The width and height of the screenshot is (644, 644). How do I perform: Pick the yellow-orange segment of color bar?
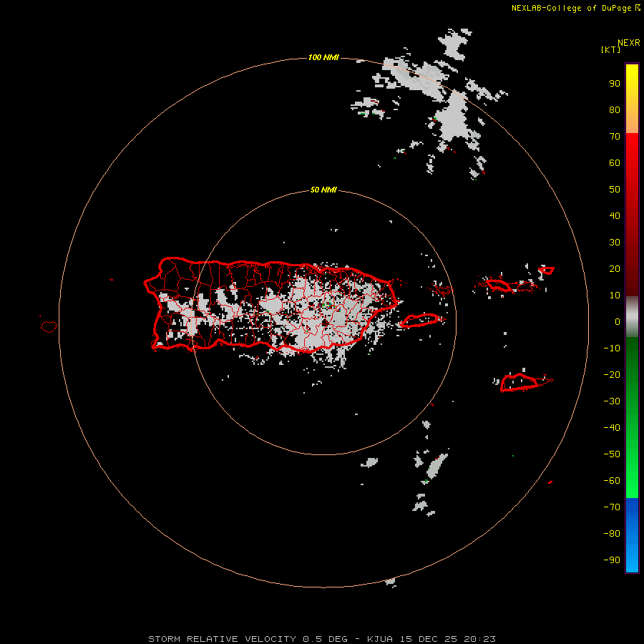(632, 99)
